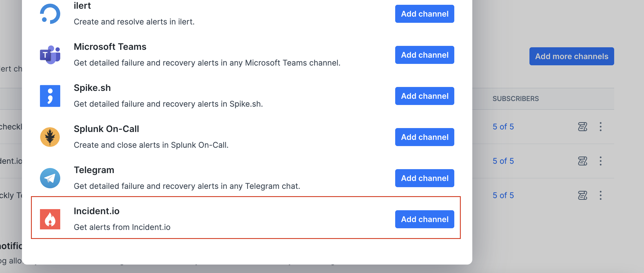Open three-dot menu in second subscribers row

point(601,161)
